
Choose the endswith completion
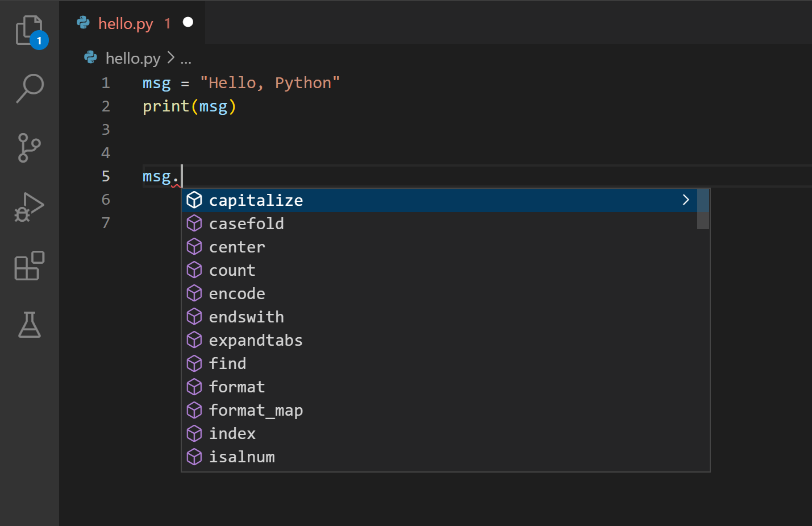(247, 317)
